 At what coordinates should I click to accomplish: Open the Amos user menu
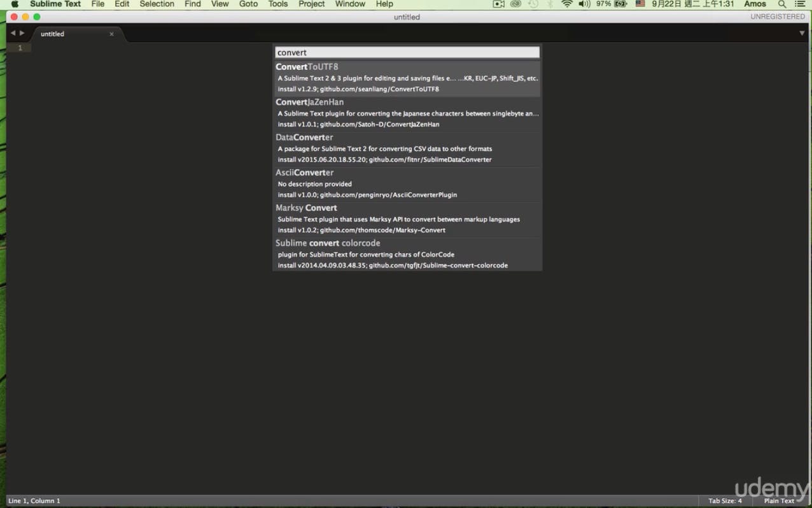755,4
